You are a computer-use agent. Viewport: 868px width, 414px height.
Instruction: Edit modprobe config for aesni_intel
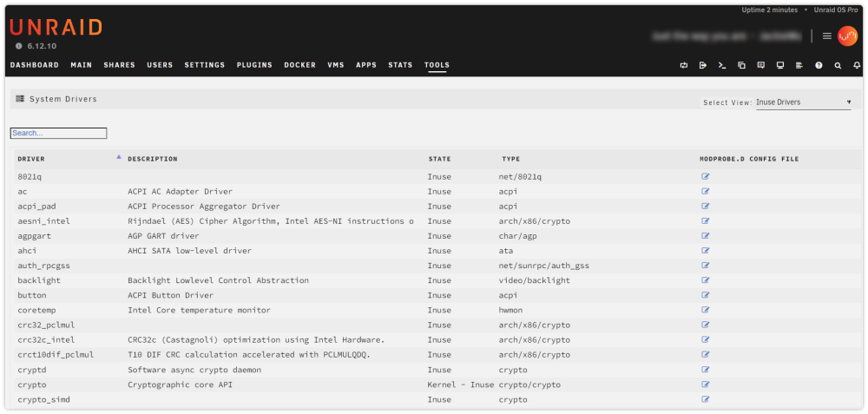click(x=705, y=220)
